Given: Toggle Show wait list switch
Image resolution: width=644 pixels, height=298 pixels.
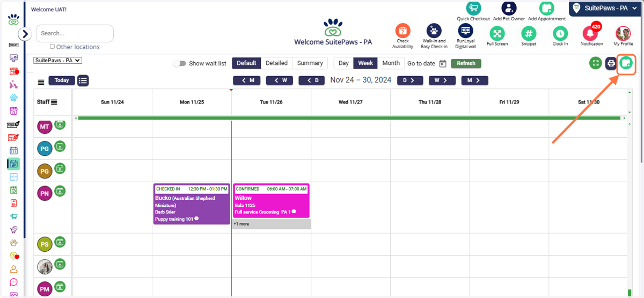Looking at the screenshot, I should click(x=180, y=63).
